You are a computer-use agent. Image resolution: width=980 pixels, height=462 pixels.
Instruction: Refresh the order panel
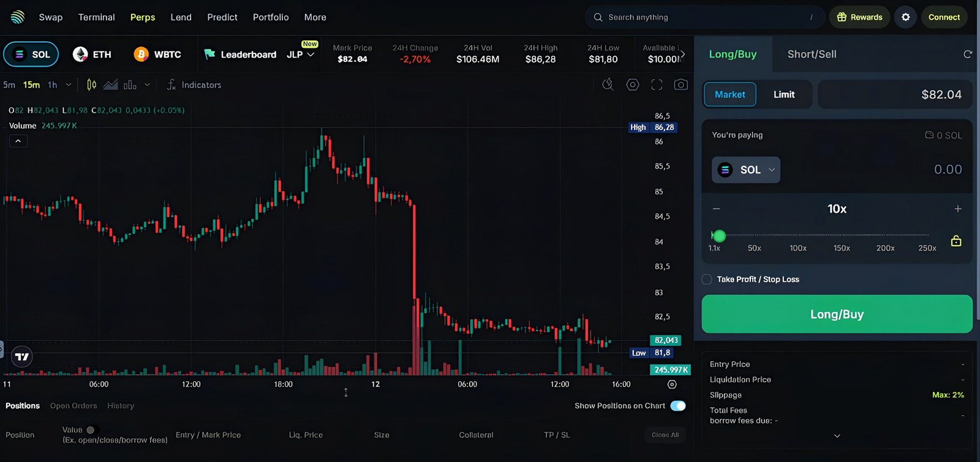coord(968,54)
